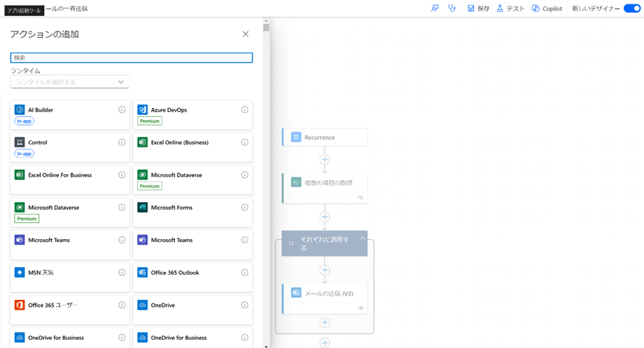
Task: Select the MSN 天気 connector
Action: [x=70, y=277]
